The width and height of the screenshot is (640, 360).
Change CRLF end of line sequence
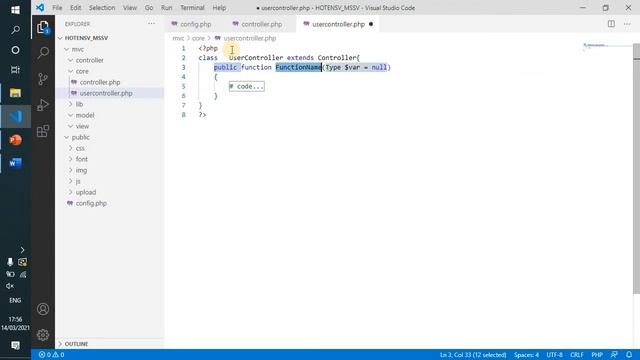pyautogui.click(x=576, y=355)
